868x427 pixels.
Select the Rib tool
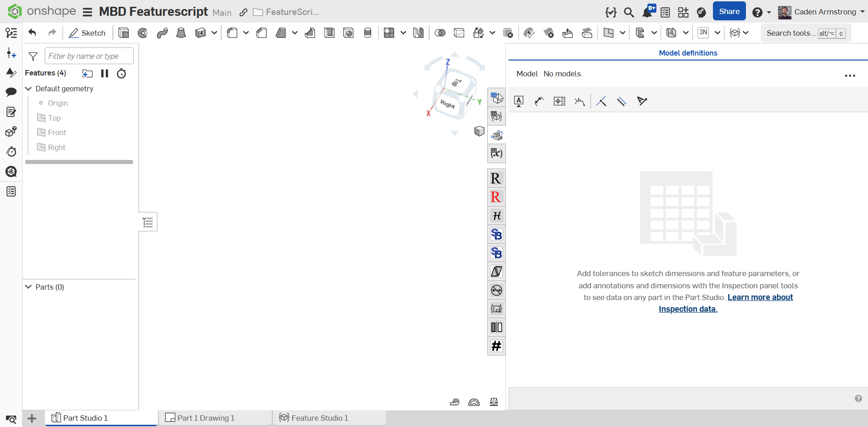pos(310,33)
